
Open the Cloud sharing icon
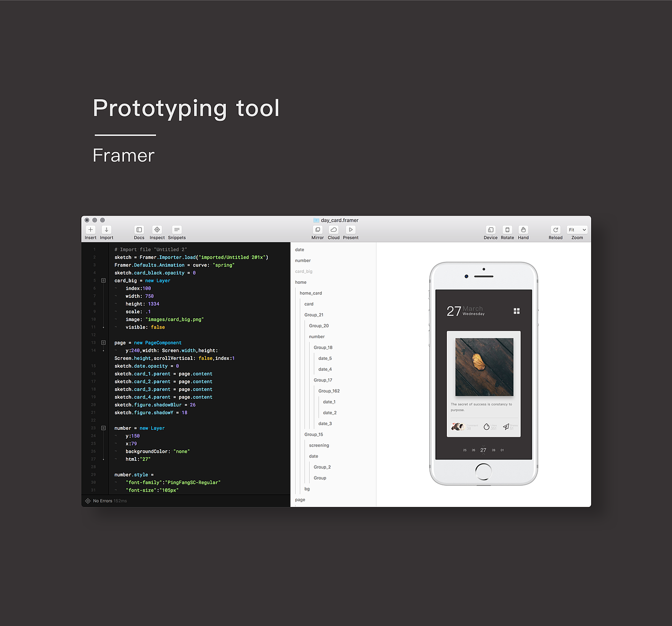point(334,230)
